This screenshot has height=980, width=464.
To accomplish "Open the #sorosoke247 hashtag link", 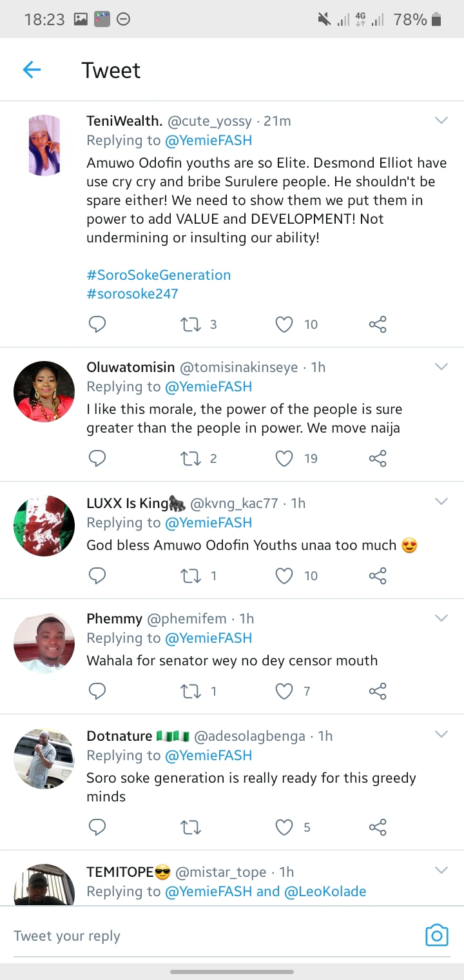I will (x=132, y=293).
